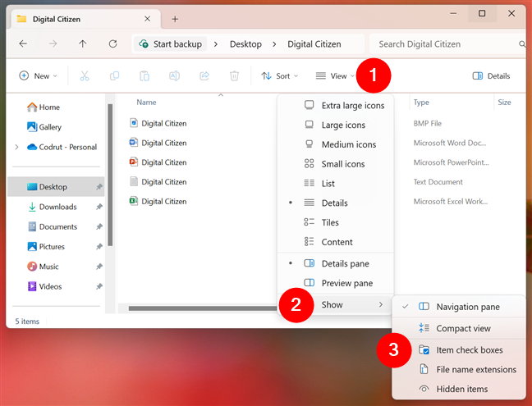Toggle Compact view
532x406 pixels.
(459, 328)
